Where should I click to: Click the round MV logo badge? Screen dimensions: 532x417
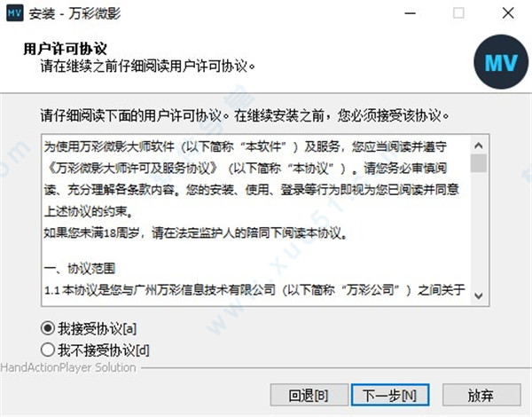pyautogui.click(x=501, y=62)
